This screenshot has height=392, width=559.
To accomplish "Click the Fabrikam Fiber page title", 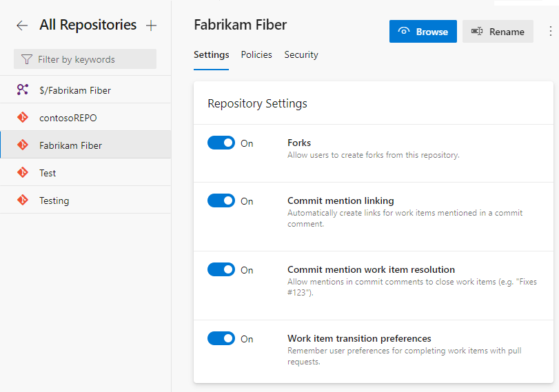I will pos(241,25).
